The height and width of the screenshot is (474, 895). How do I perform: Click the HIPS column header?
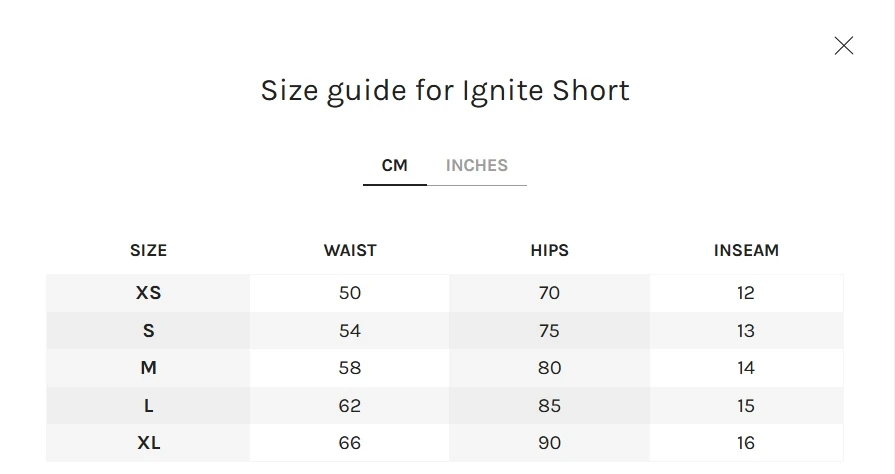tap(549, 251)
